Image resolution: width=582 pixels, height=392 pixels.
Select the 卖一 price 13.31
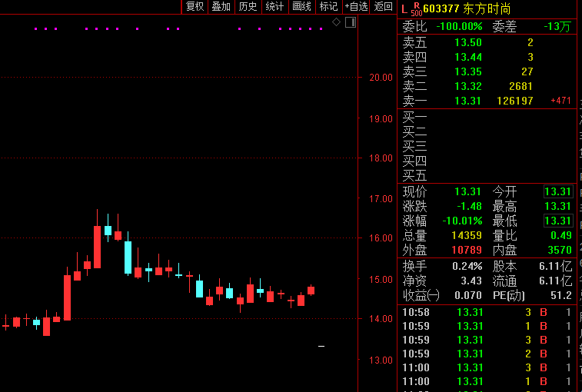click(468, 101)
